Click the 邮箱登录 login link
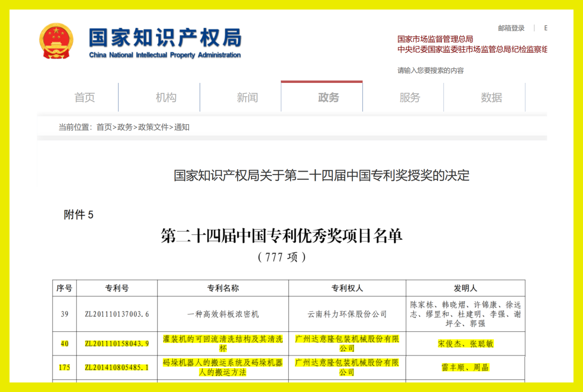The width and height of the screenshot is (583, 392). pos(510,28)
